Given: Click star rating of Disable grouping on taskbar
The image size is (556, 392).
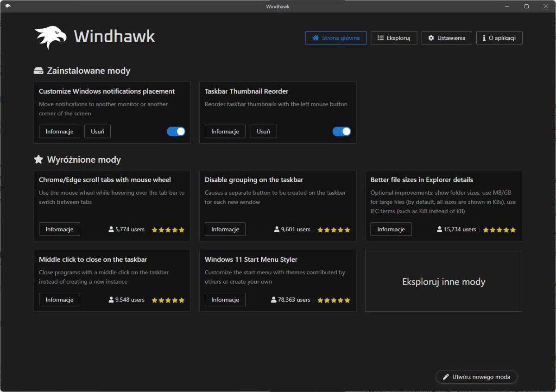Looking at the screenshot, I should click(x=334, y=230).
